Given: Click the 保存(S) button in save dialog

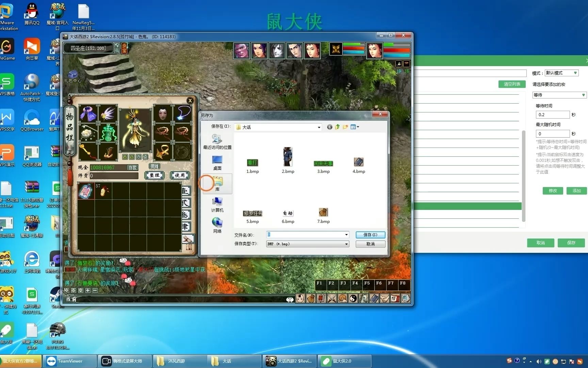Looking at the screenshot, I should pyautogui.click(x=370, y=235).
